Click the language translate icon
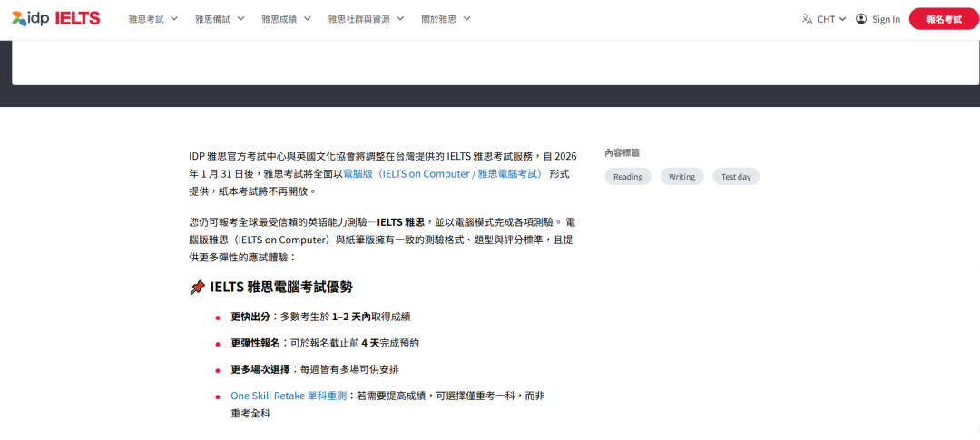980x440 pixels. coord(807,19)
